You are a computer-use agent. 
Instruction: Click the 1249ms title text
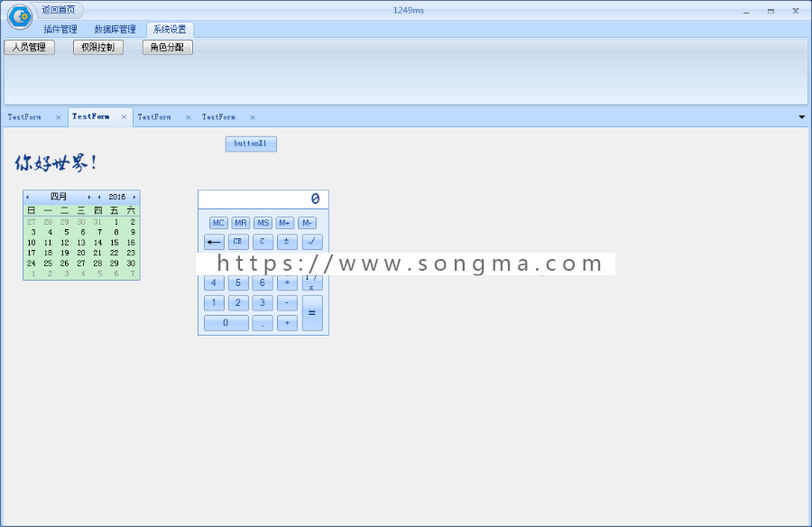click(x=409, y=10)
